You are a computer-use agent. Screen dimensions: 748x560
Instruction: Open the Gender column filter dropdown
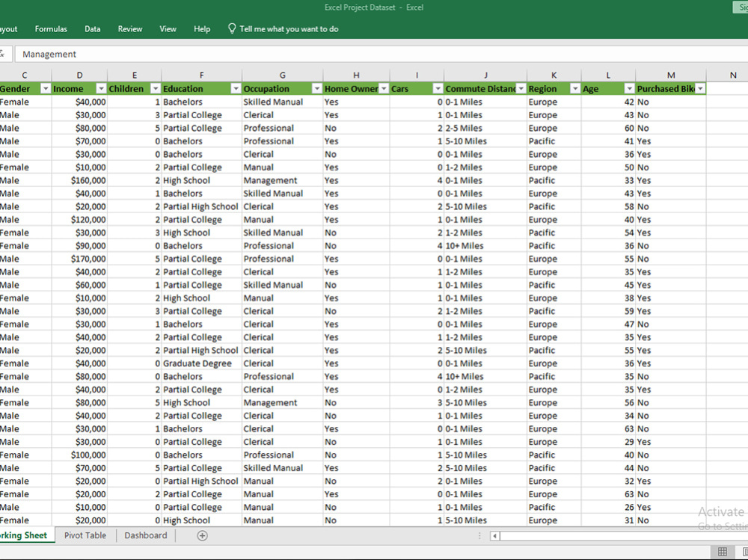46,89
